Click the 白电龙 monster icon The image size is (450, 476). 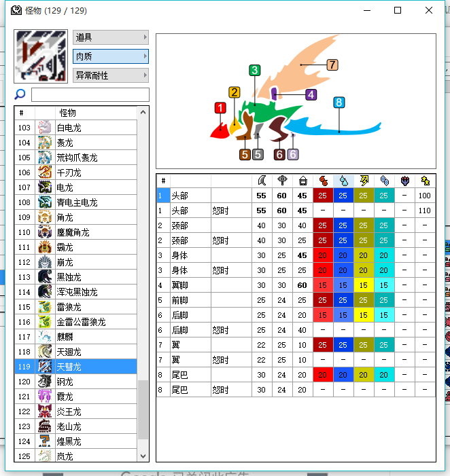45,128
